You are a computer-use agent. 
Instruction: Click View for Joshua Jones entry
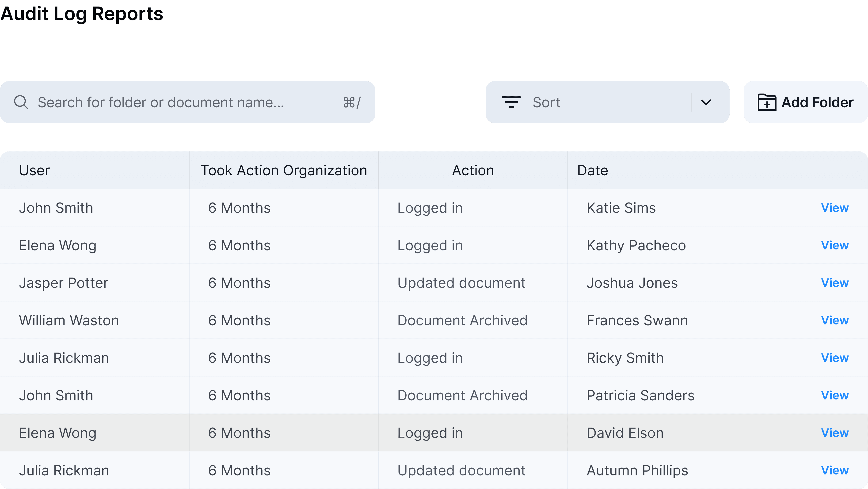(834, 283)
